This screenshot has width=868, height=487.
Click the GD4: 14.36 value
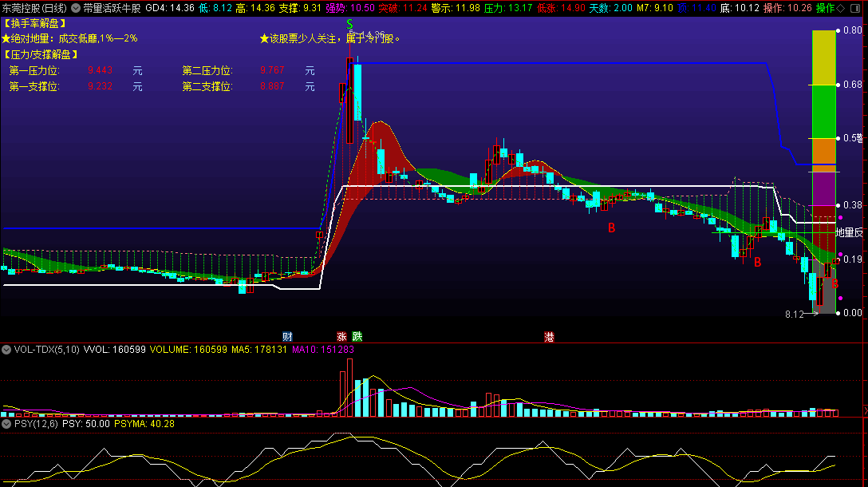tap(170, 8)
